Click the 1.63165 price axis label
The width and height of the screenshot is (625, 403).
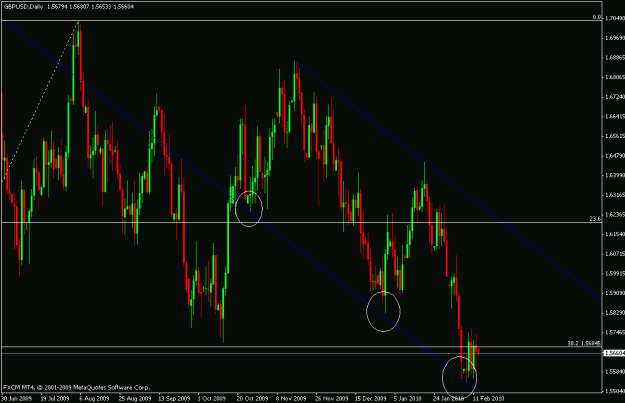(x=615, y=195)
